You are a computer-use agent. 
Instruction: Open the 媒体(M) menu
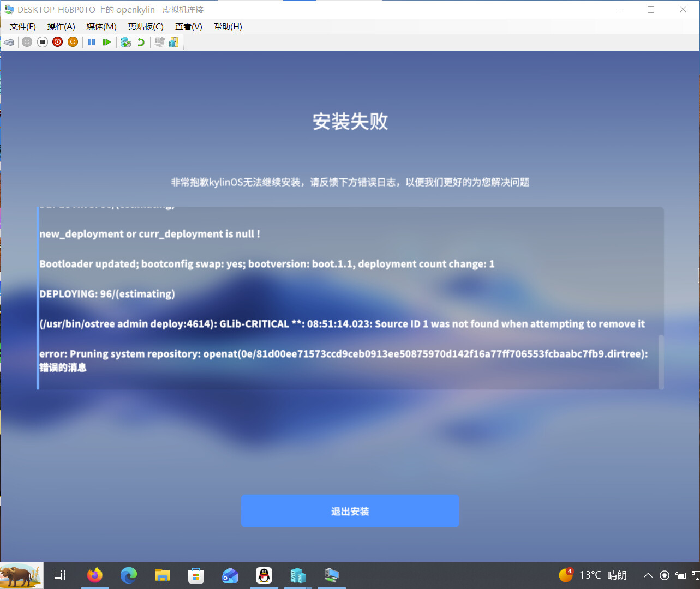(101, 27)
